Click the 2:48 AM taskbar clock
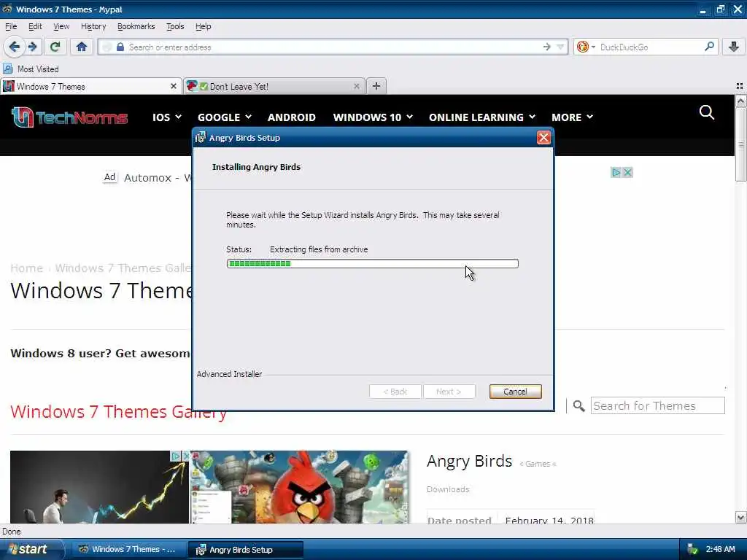Image resolution: width=747 pixels, height=560 pixels. pos(720,550)
